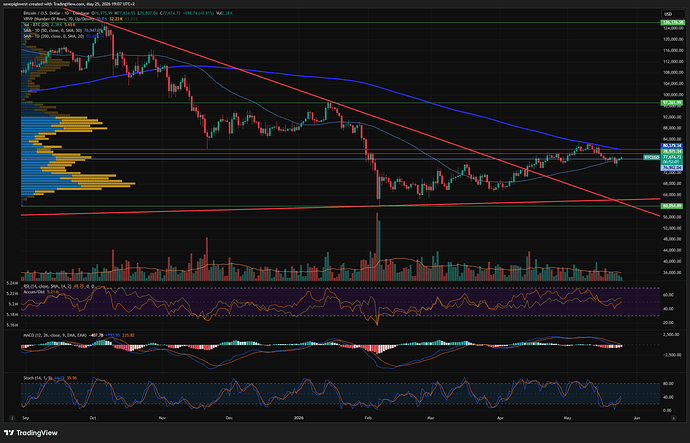The image size is (690, 443).
Task: Click the timezone icon beside Sep label
Action: coord(12,418)
